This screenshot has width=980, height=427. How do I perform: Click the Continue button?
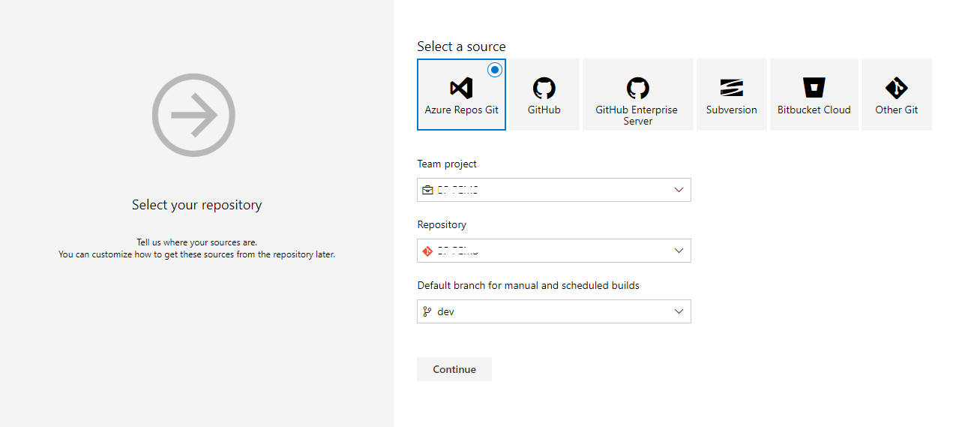tap(454, 369)
